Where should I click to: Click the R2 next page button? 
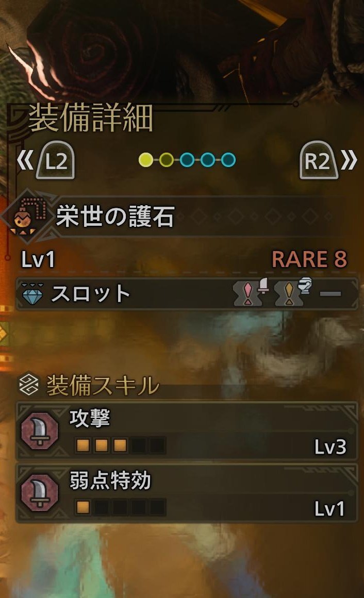click(319, 160)
